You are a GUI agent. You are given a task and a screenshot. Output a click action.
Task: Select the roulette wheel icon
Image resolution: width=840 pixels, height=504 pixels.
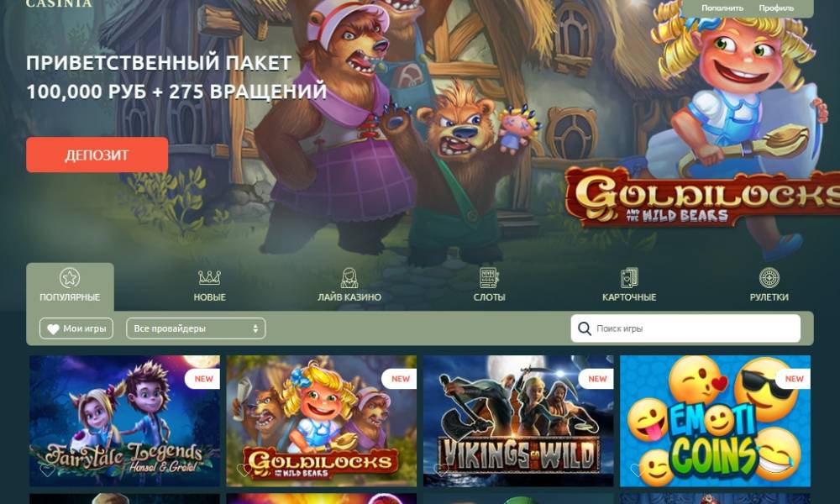click(x=769, y=277)
